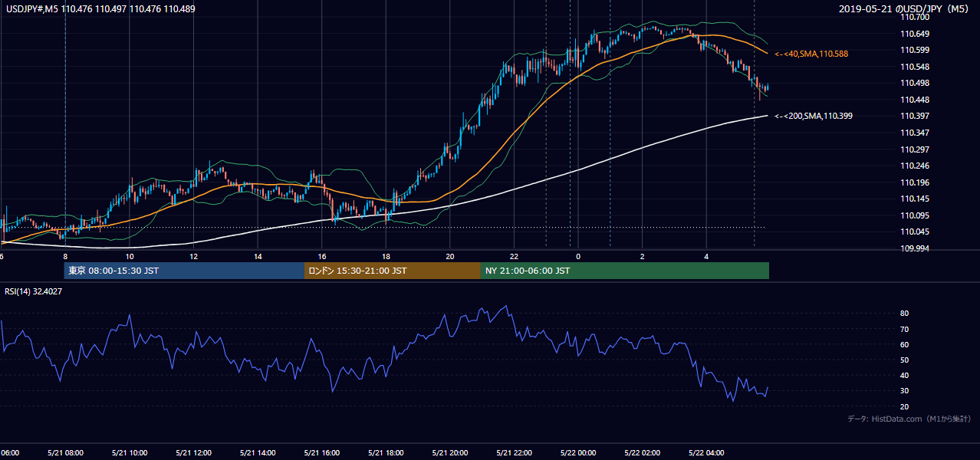The height and width of the screenshot is (460, 980).
Task: Click the 110.498 price axis value
Action: (x=916, y=83)
